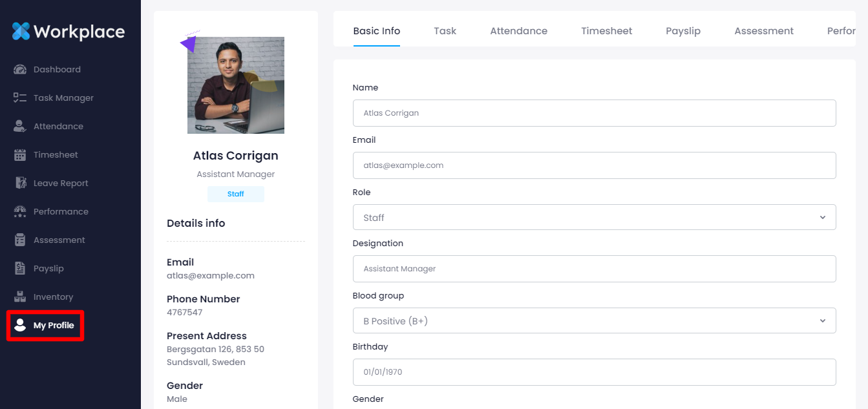Open My Profile in the sidebar
The height and width of the screenshot is (409, 868).
pos(45,326)
